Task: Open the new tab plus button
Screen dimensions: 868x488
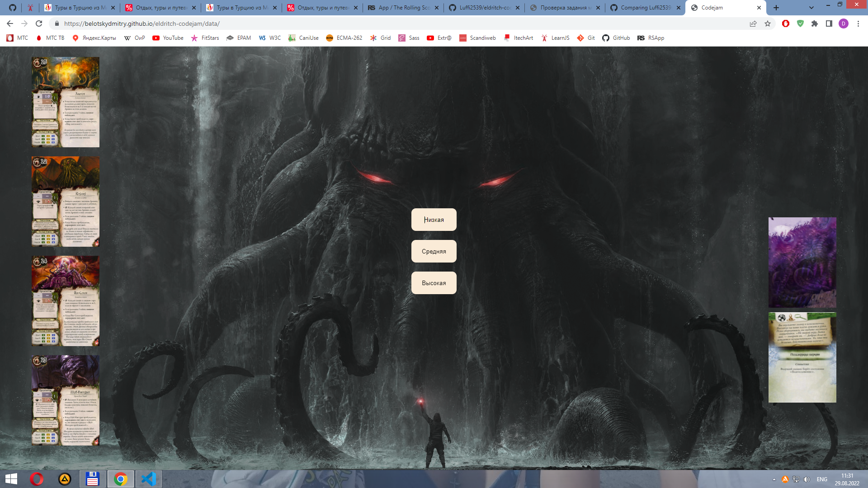Action: (776, 8)
